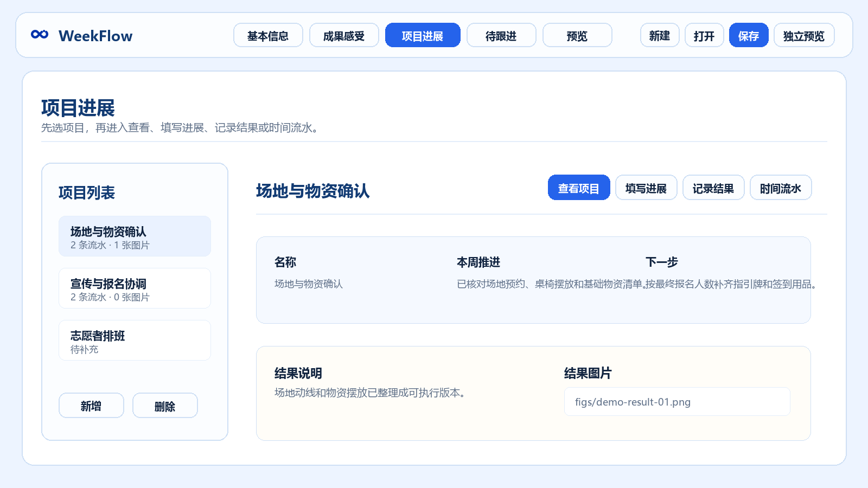Go to the 待跟进 tab

click(501, 35)
